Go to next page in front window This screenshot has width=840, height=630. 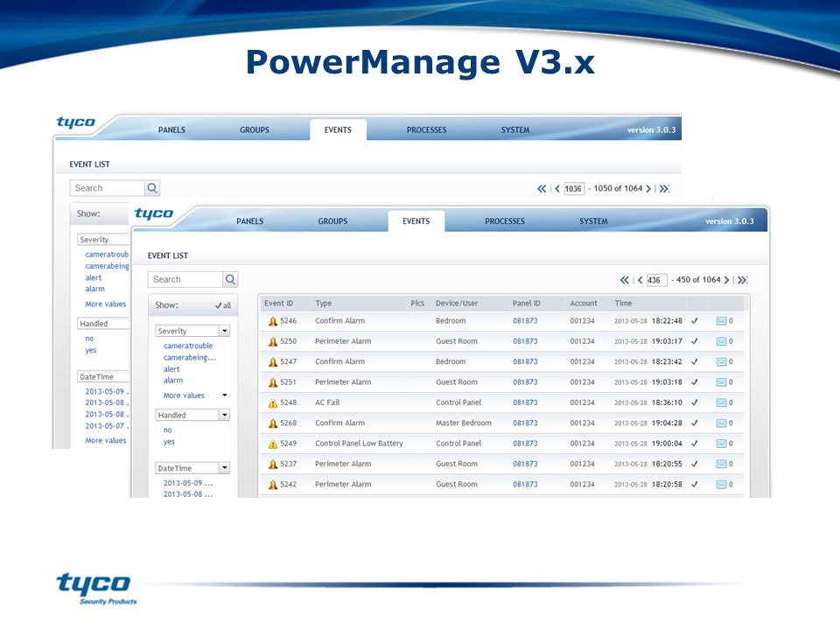tap(727, 280)
